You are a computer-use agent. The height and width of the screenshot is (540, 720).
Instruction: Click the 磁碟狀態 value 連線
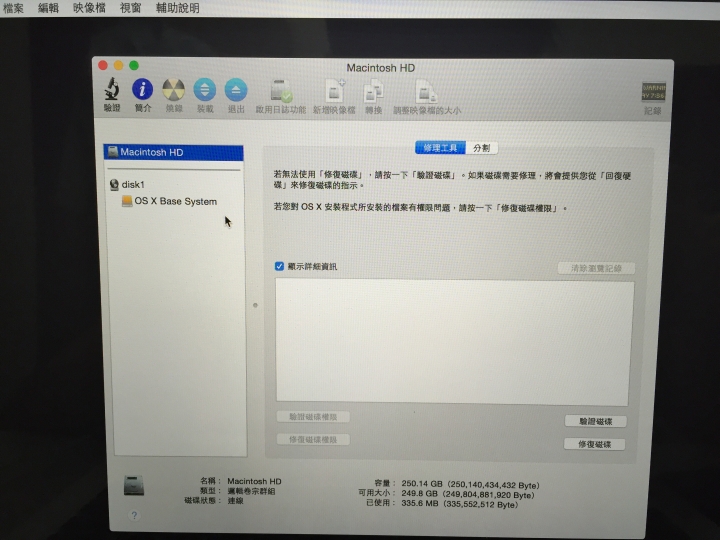pyautogui.click(x=235, y=501)
